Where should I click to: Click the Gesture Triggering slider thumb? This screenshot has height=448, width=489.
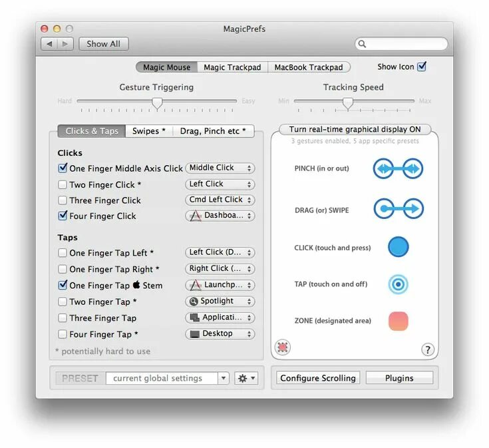pos(157,103)
